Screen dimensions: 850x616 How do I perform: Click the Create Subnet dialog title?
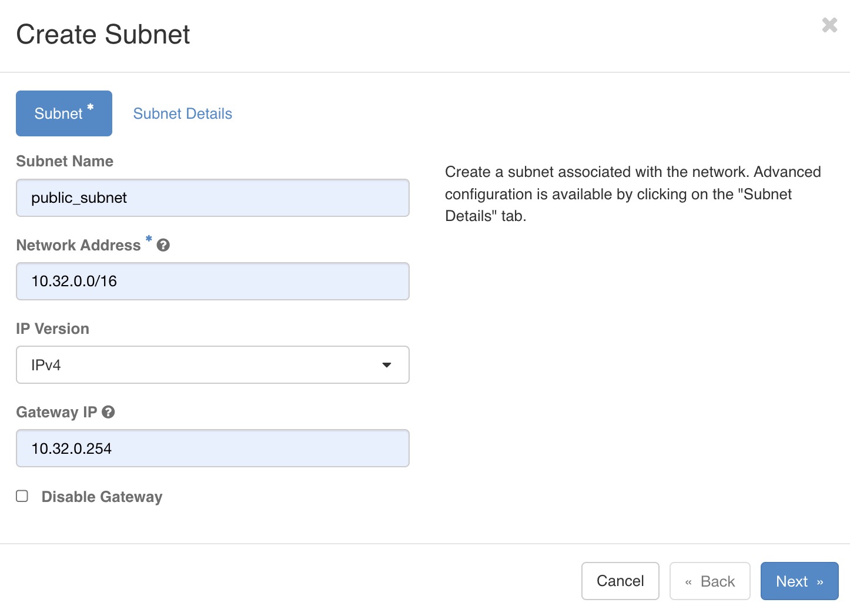pos(103,34)
